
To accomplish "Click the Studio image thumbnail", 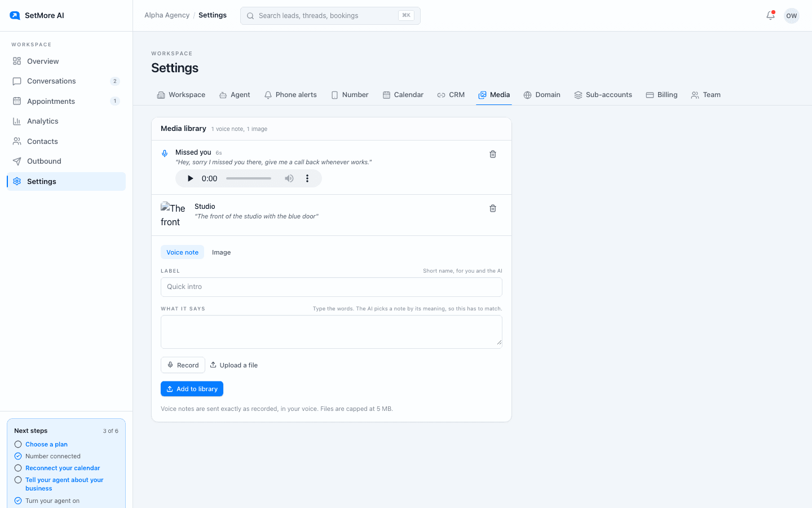I will [x=173, y=215].
